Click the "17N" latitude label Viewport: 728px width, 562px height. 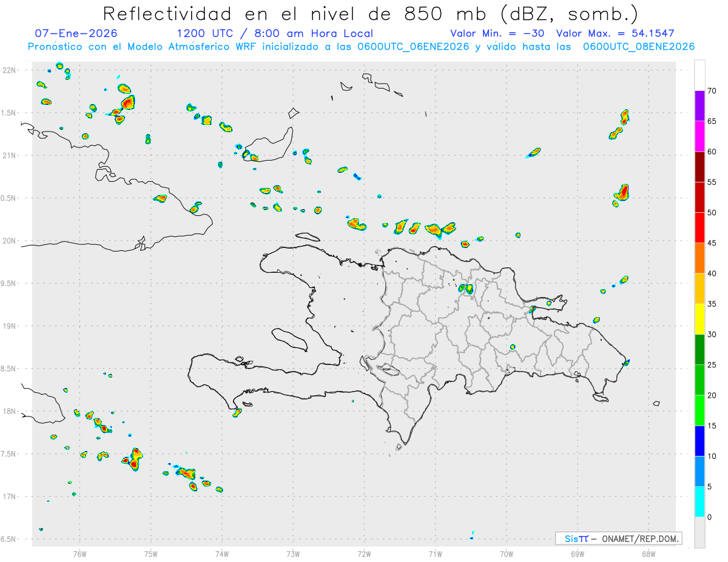click(10, 497)
